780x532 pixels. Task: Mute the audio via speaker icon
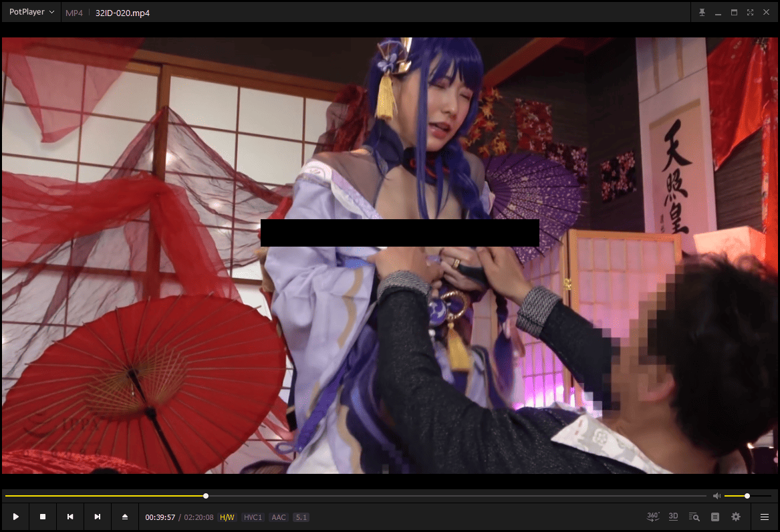[717, 496]
